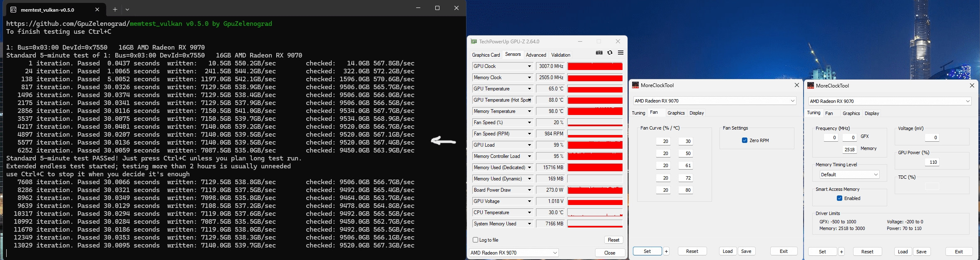Screen dimensions: 980x260
Task: Select Graphics tab in Tuning MoreClockTool window
Action: [851, 113]
